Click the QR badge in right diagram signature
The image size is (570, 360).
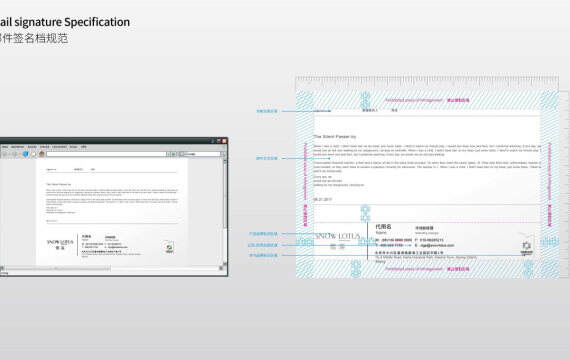coord(527,247)
